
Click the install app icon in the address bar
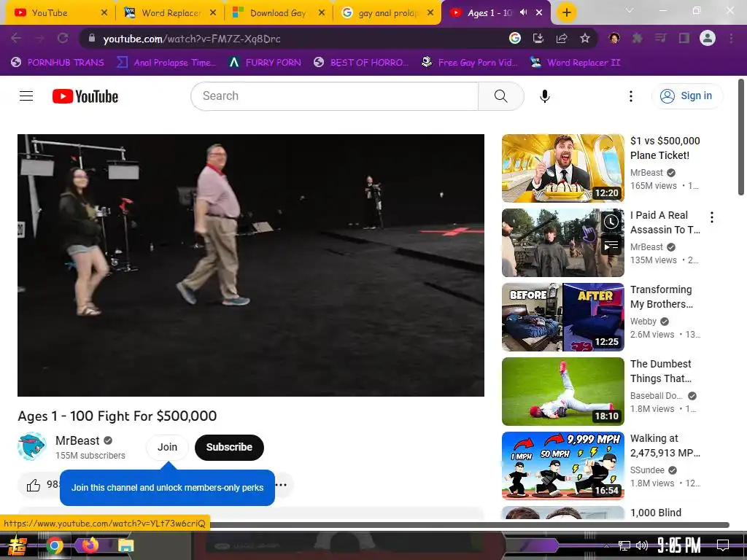(538, 38)
